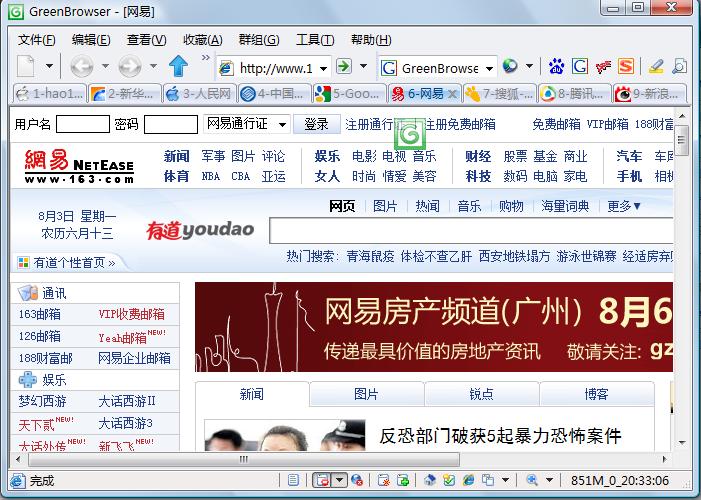
Task: Select the 图片 news panel tab
Action: pos(366,394)
